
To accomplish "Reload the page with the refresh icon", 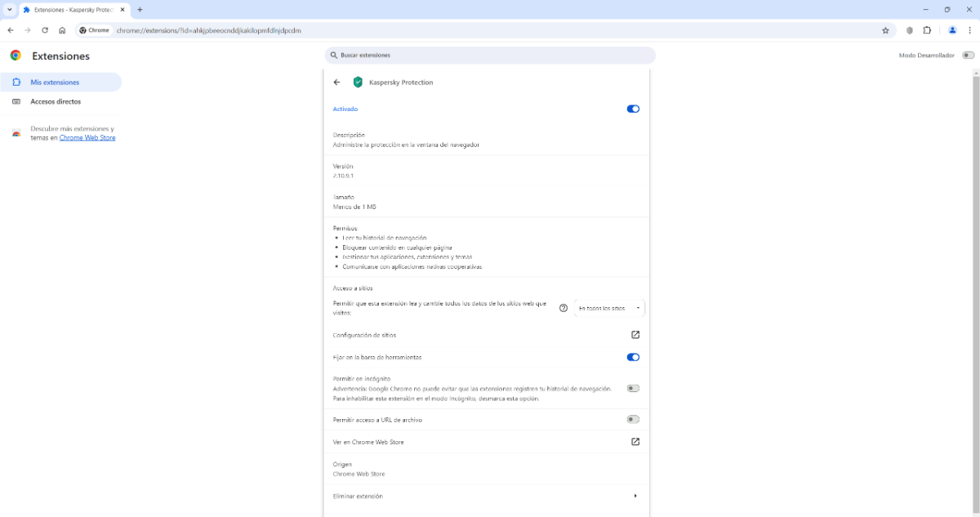I will click(x=45, y=30).
